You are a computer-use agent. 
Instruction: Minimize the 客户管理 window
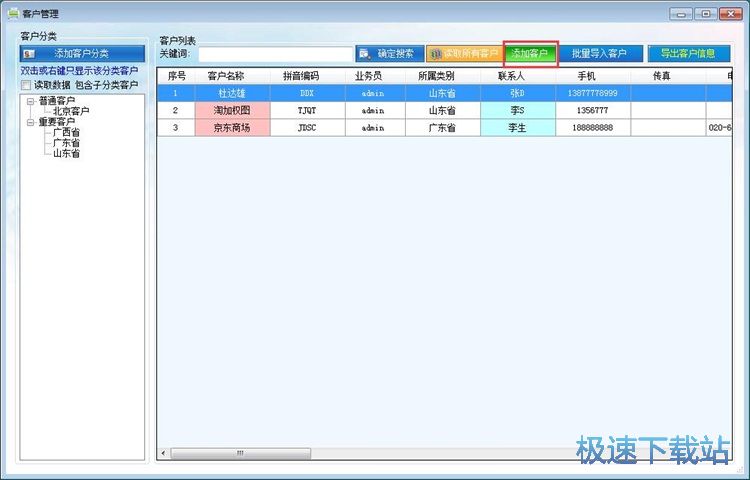pyautogui.click(x=681, y=14)
